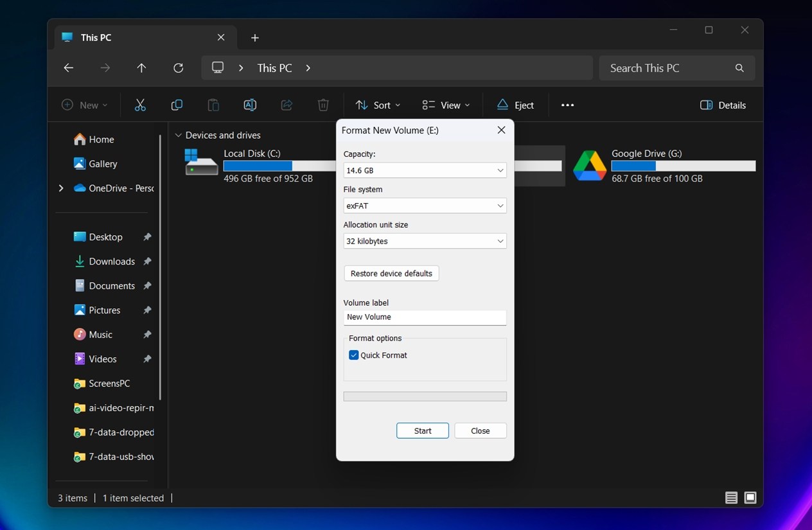Screen dimensions: 812x530
Task: Click Restore device defaults button
Action: (x=391, y=274)
